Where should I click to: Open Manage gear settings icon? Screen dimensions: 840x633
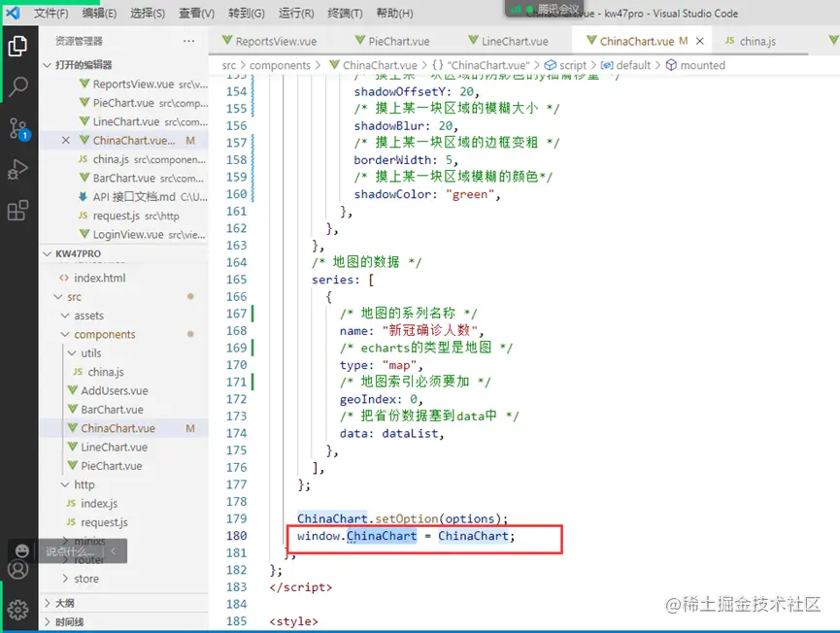tap(17, 610)
